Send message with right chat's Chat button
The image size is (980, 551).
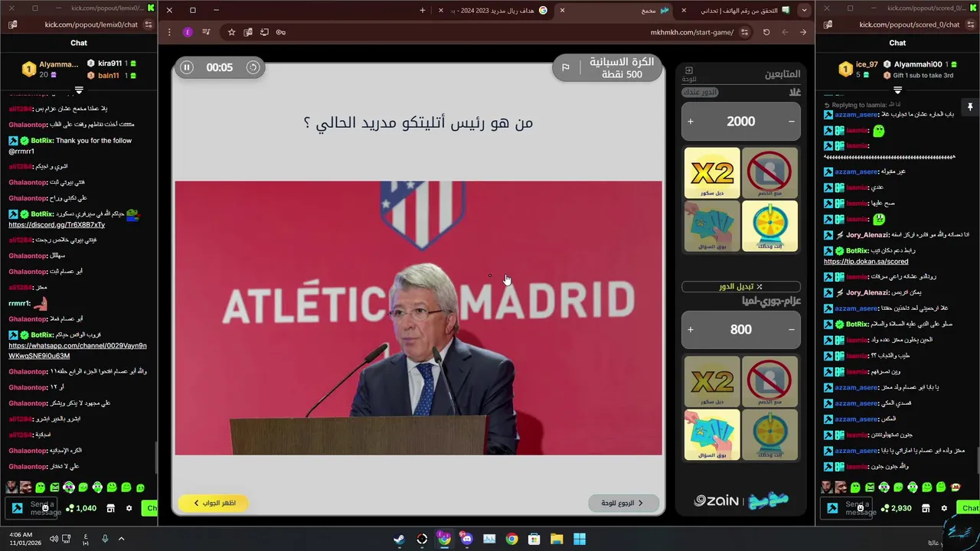click(x=969, y=508)
